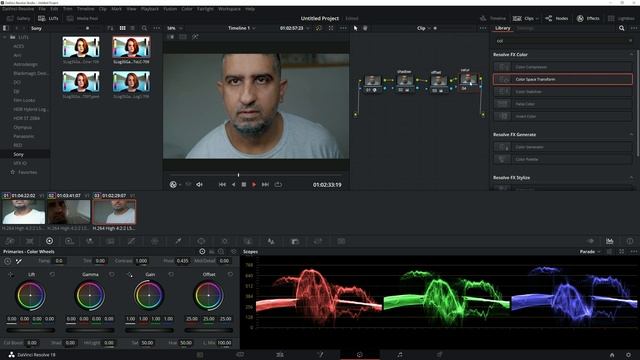The width and height of the screenshot is (640, 360).
Task: Switch LUT browser to list view
Action: click(133, 28)
